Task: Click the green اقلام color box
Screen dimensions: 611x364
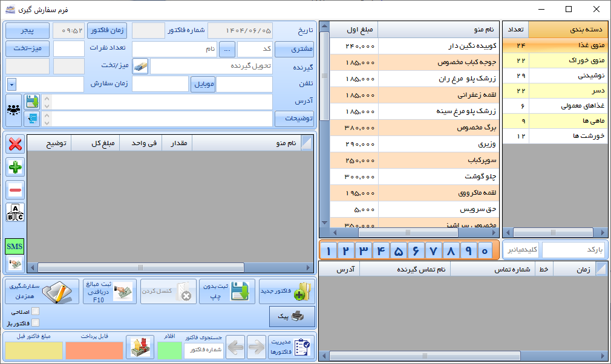Action: (169, 350)
